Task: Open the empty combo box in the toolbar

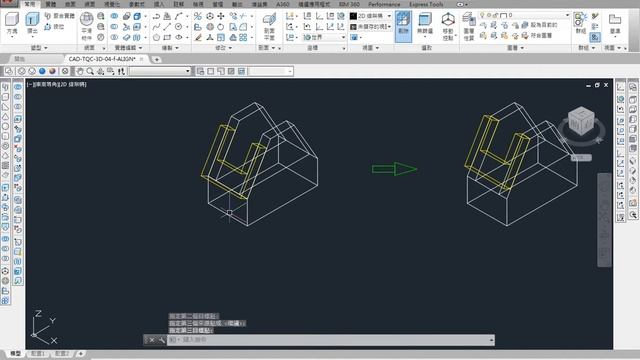Action: [160, 71]
